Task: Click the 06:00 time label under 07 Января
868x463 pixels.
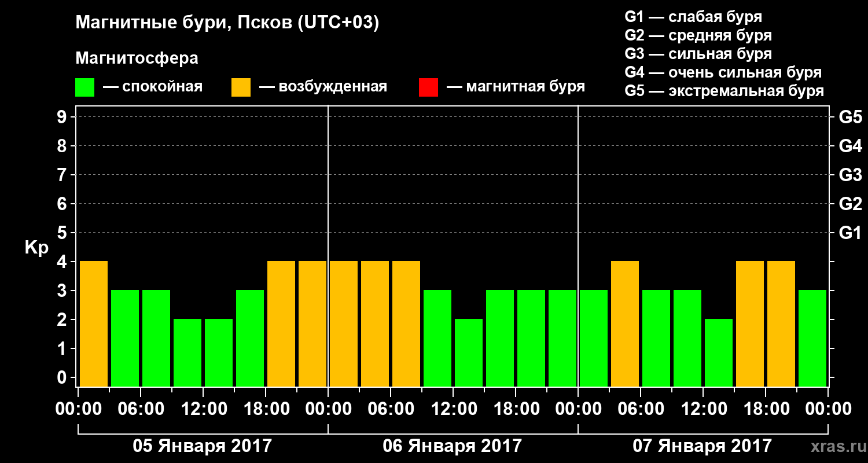Action: point(641,409)
